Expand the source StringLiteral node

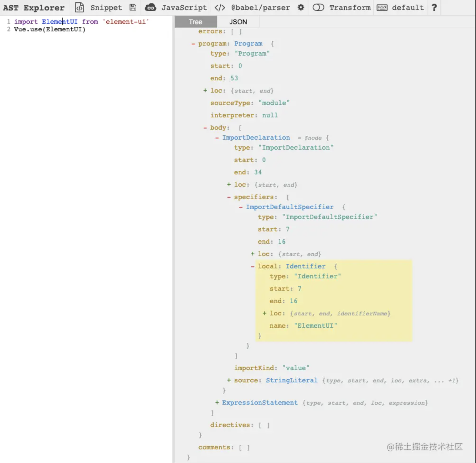tap(229, 380)
